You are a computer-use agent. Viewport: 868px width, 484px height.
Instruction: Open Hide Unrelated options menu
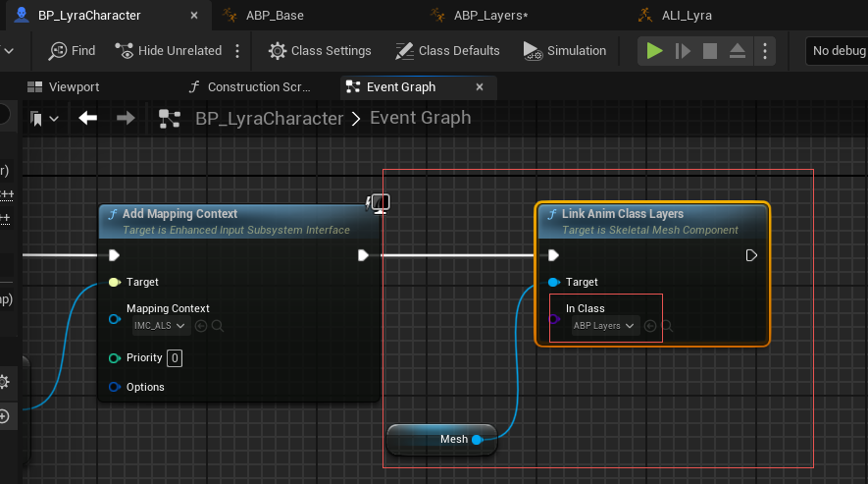pos(237,50)
